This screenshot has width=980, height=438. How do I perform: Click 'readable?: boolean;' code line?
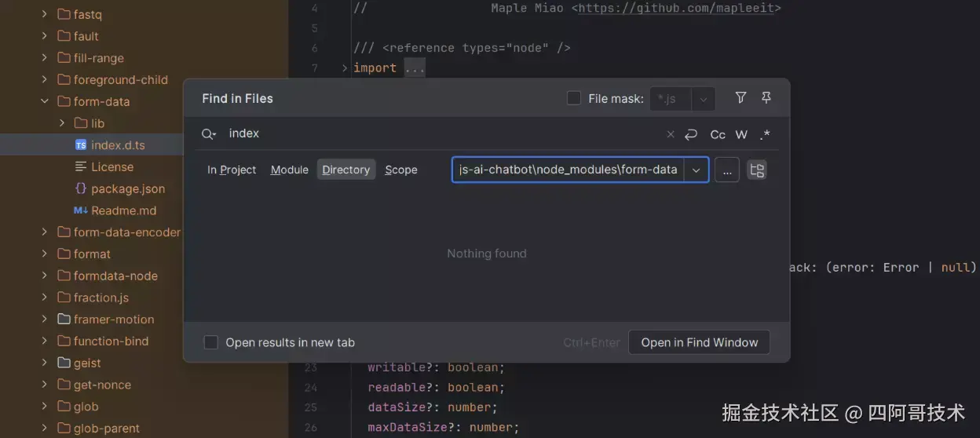click(x=436, y=388)
